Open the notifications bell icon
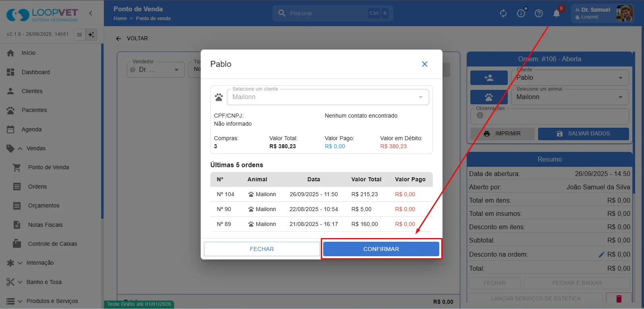The height and width of the screenshot is (309, 644). pyautogui.click(x=557, y=13)
